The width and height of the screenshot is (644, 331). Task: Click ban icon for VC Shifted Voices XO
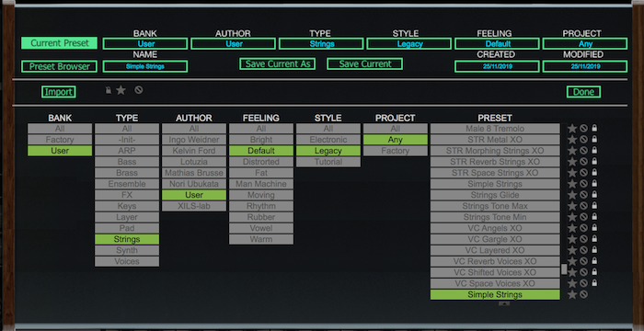pyautogui.click(x=583, y=273)
